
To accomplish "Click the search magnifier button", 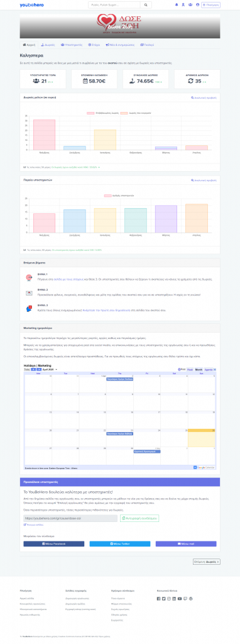I will (x=146, y=5).
